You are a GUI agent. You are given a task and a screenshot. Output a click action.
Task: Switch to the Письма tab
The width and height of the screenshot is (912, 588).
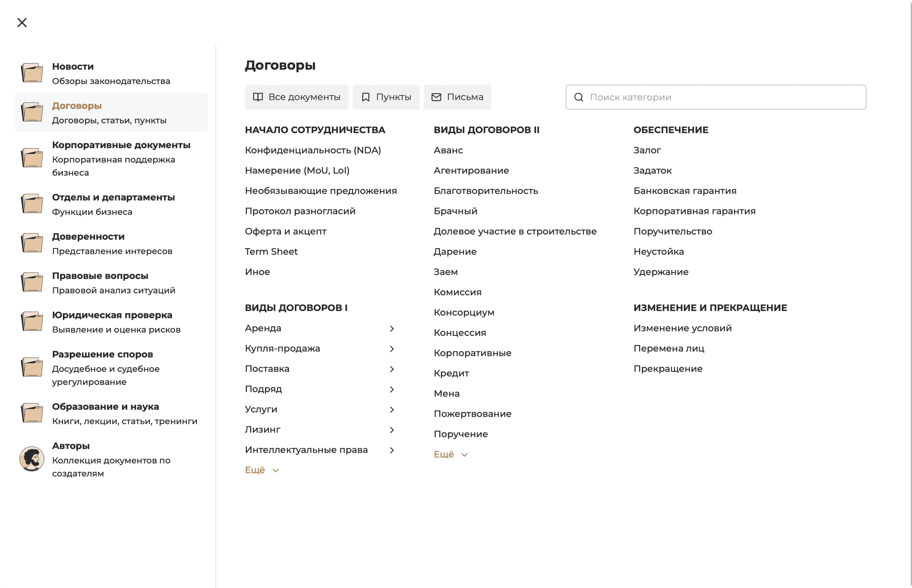tap(457, 97)
